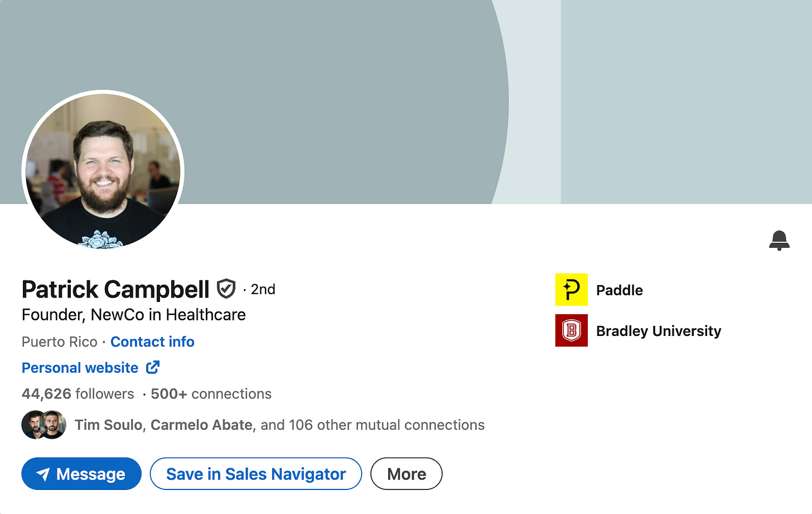Visit the Personal website link
This screenshot has width=812, height=514.
tap(80, 367)
